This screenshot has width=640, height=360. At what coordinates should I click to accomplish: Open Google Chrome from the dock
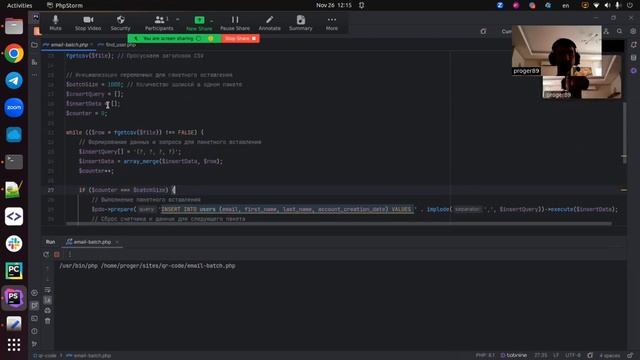14,53
